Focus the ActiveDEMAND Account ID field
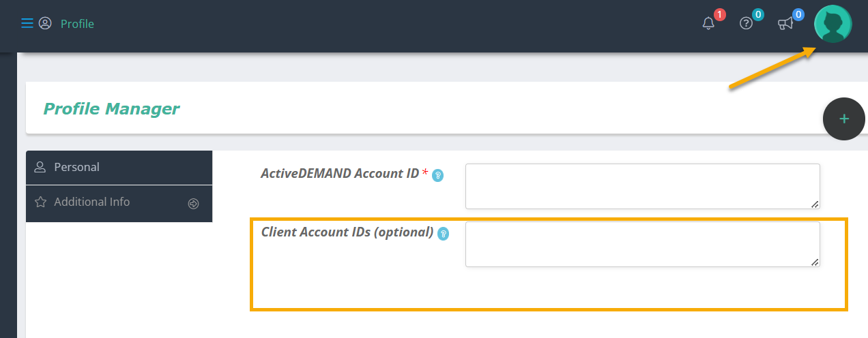The height and width of the screenshot is (338, 868). pyautogui.click(x=642, y=186)
